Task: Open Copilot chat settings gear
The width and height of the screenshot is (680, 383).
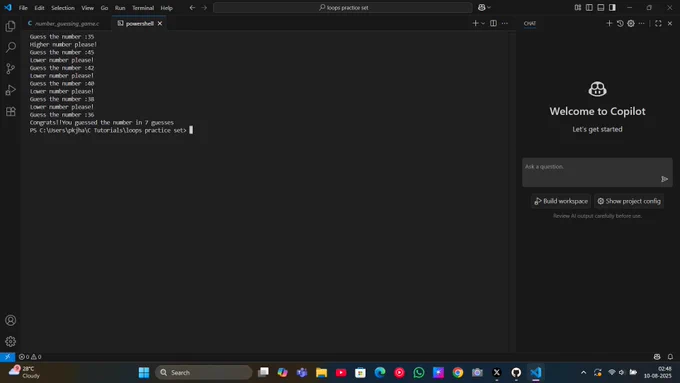Action: coord(631,23)
